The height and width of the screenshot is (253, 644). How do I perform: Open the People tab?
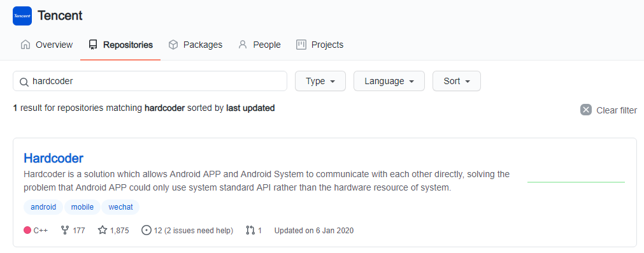pyautogui.click(x=259, y=45)
